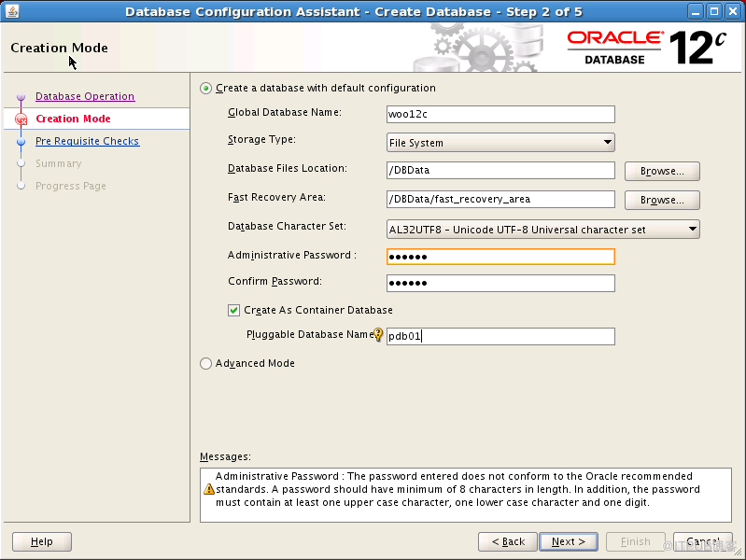Click the Administrative Password warning message text
Image resolution: width=746 pixels, height=560 pixels.
[x=457, y=489]
